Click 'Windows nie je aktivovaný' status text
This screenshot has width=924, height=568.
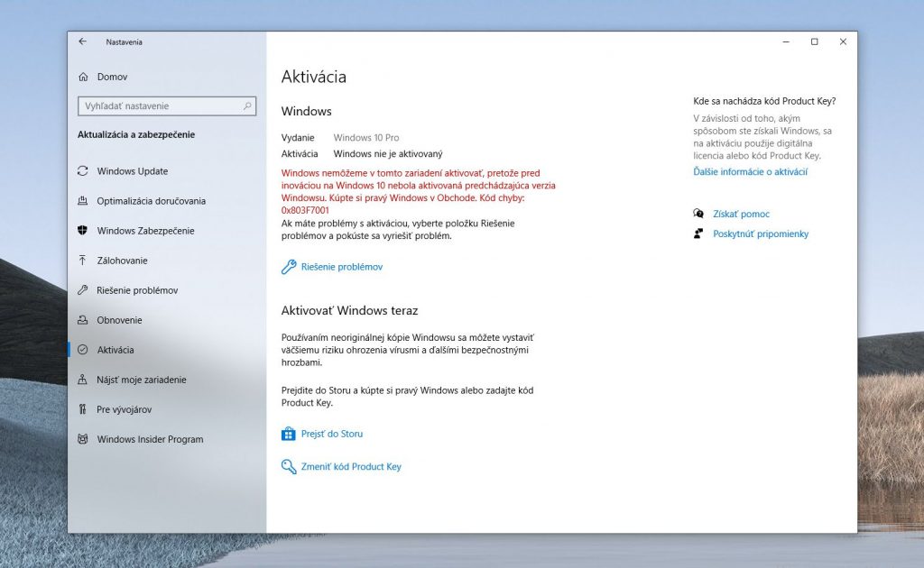[x=388, y=153]
